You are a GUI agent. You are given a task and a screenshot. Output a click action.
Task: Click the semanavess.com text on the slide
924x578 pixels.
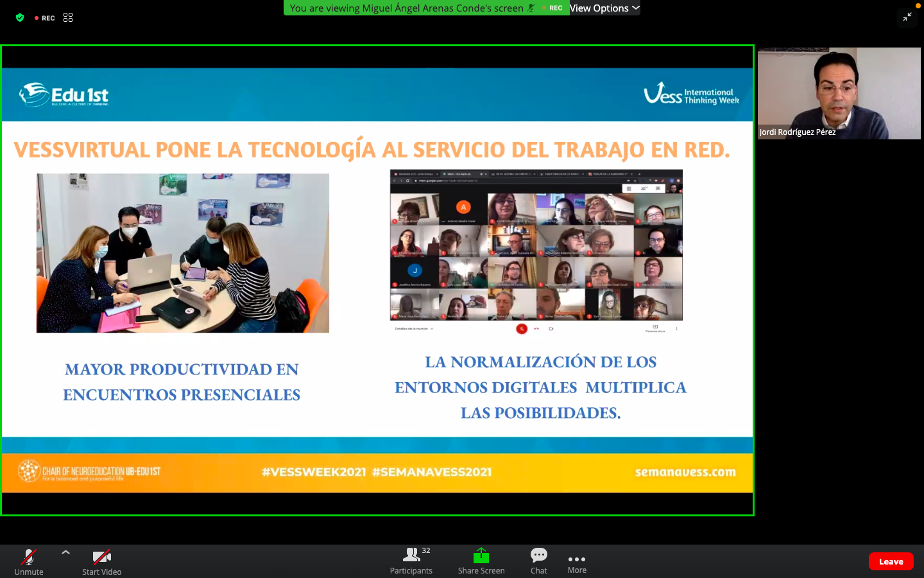pyautogui.click(x=685, y=472)
